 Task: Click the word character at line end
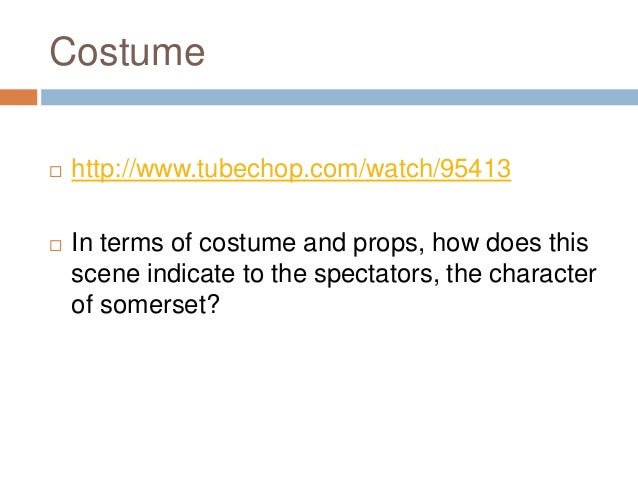[x=542, y=273]
